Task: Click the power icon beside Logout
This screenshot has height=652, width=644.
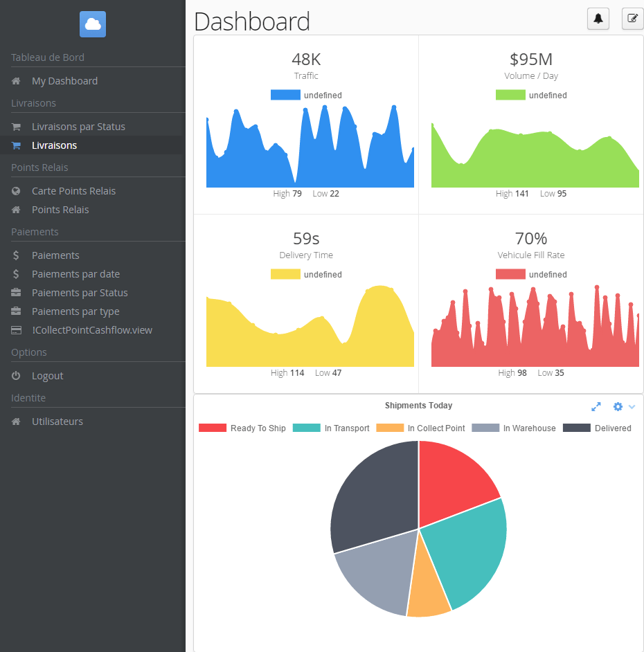Action: (16, 376)
